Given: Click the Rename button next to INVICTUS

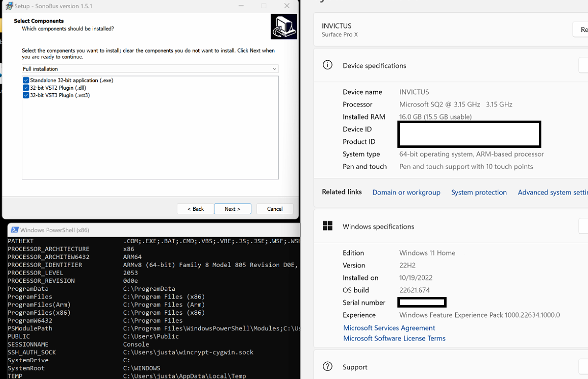Looking at the screenshot, I should pos(580,29).
